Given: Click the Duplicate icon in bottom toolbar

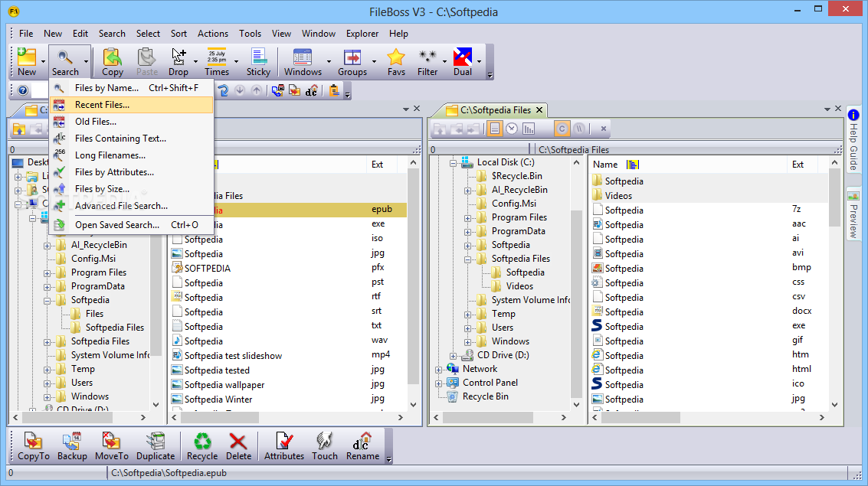Looking at the screenshot, I should 156,446.
